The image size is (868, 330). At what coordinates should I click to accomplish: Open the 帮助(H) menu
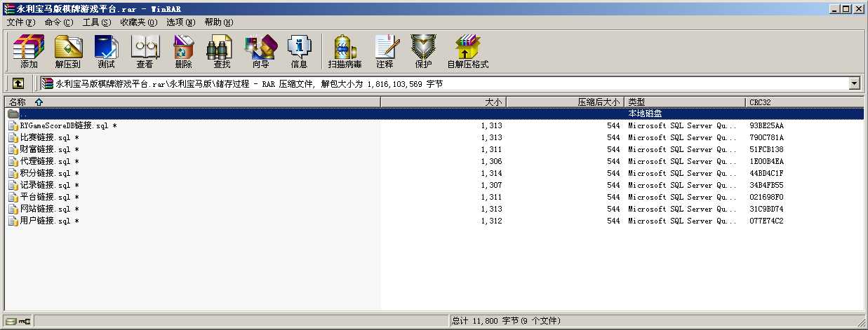[219, 22]
